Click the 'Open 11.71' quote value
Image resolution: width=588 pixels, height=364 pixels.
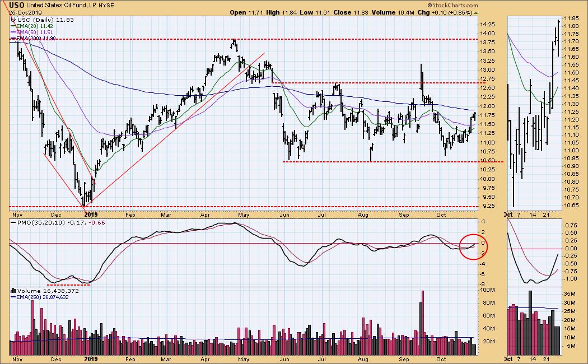pos(246,12)
